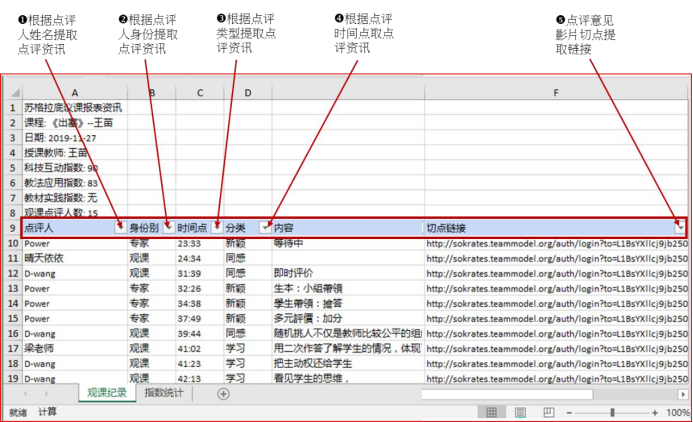Select column F header
The height and width of the screenshot is (422, 693).
point(556,92)
